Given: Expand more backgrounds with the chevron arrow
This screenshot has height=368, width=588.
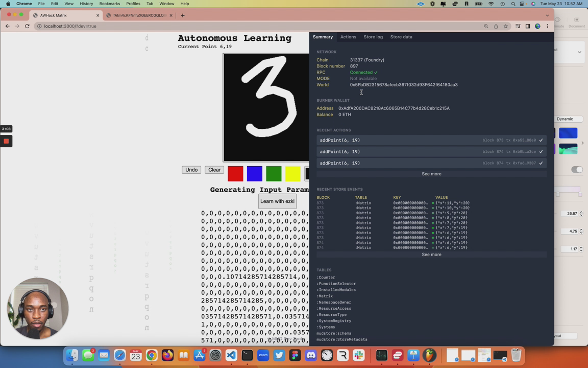Looking at the screenshot, I should pos(582,143).
